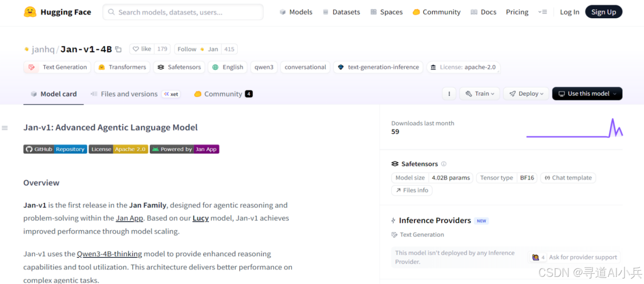Open the GitHub Repository badge
The width and height of the screenshot is (644, 284).
click(x=55, y=149)
